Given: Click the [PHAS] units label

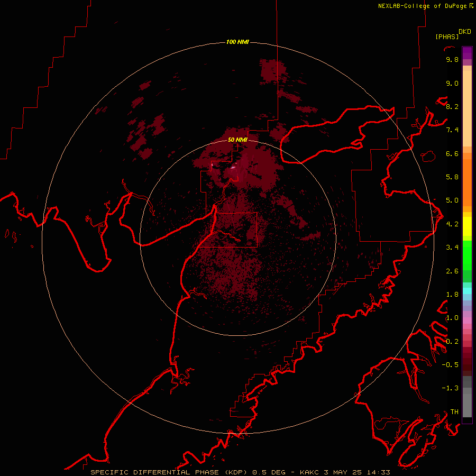Looking at the screenshot, I should point(447,36).
